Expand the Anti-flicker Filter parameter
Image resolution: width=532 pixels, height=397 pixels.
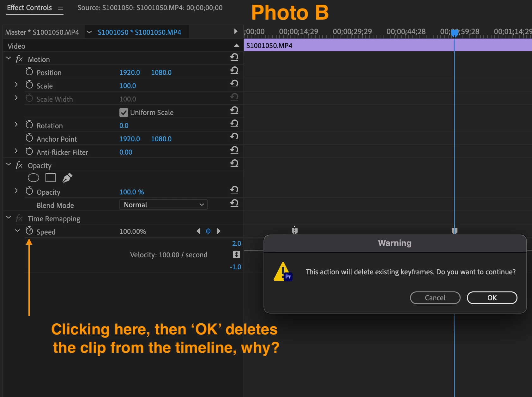[x=16, y=151]
